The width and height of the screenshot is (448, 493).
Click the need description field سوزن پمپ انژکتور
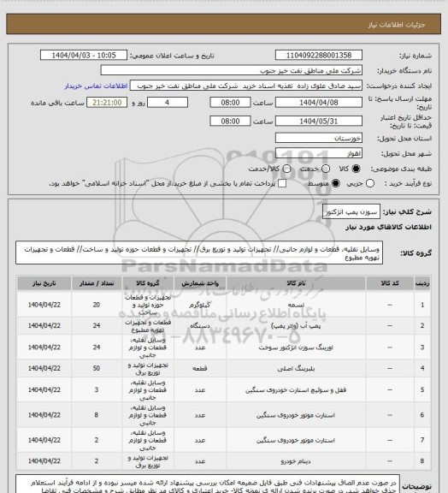point(351,212)
